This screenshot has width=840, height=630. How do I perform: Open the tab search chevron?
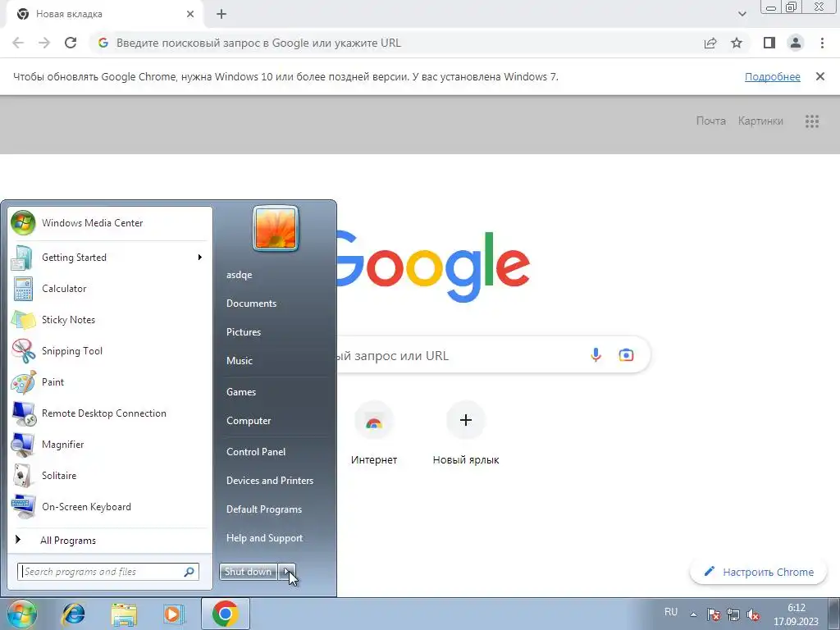point(742,14)
